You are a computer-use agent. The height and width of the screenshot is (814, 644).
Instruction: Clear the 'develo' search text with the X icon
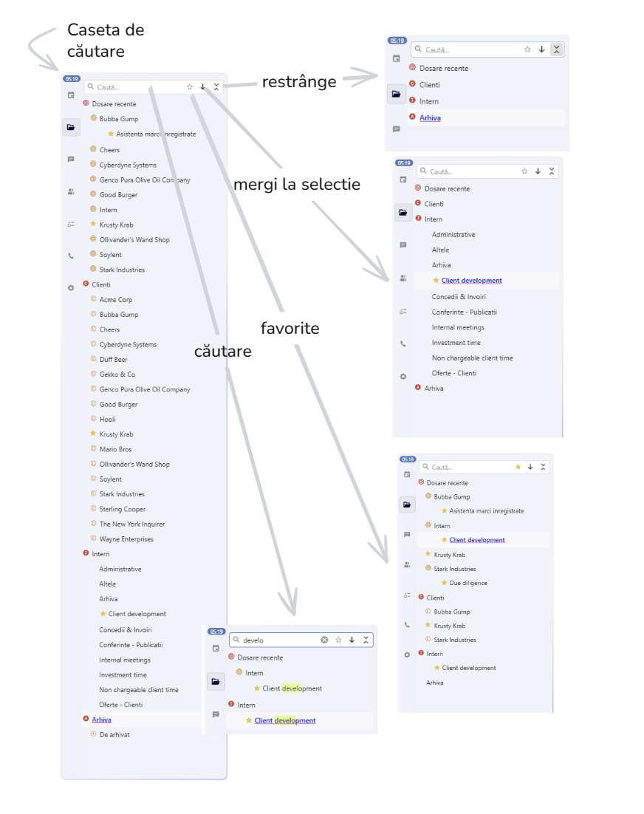[324, 640]
